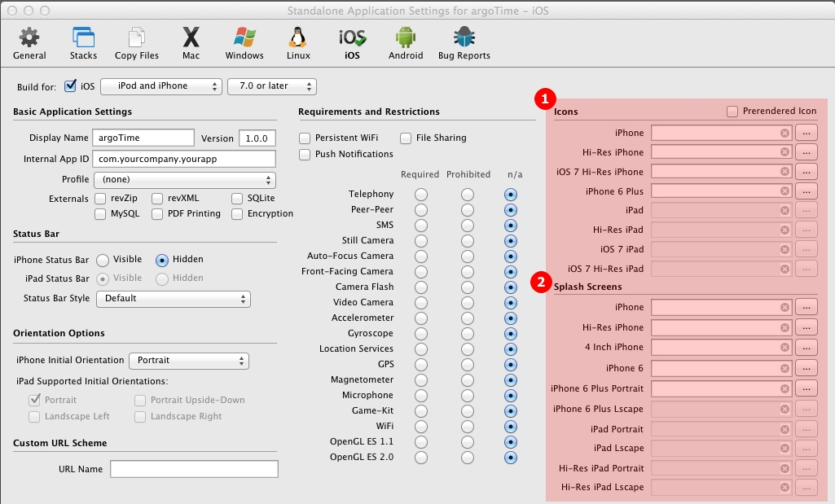835x504 pixels.
Task: Browse for iOS 7 Hi-Res iPhone icon
Action: (806, 171)
